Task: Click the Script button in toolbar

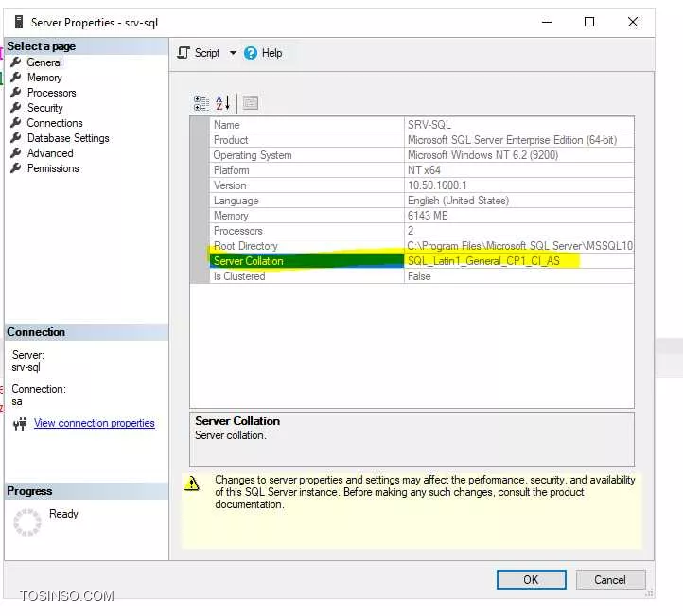Action: (x=199, y=53)
